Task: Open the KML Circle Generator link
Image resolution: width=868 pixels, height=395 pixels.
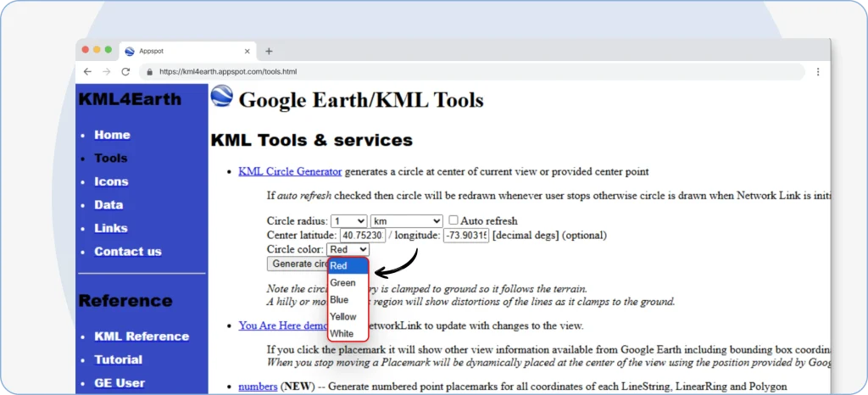Action: tap(290, 171)
